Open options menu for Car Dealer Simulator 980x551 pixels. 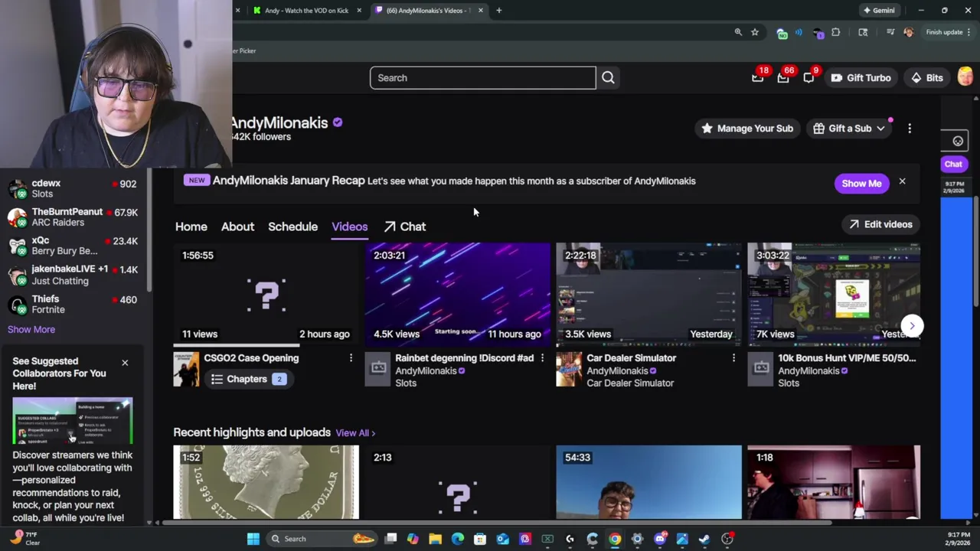point(733,358)
